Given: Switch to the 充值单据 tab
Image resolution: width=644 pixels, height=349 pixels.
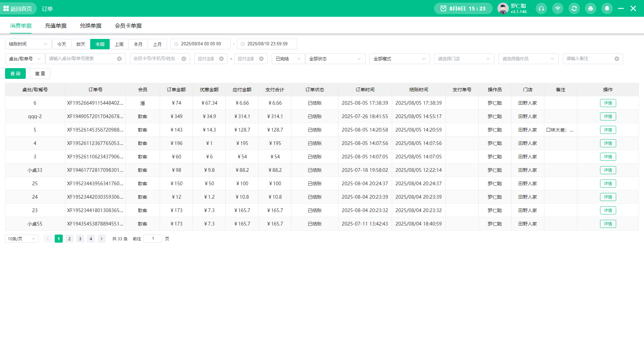Looking at the screenshot, I should [56, 26].
